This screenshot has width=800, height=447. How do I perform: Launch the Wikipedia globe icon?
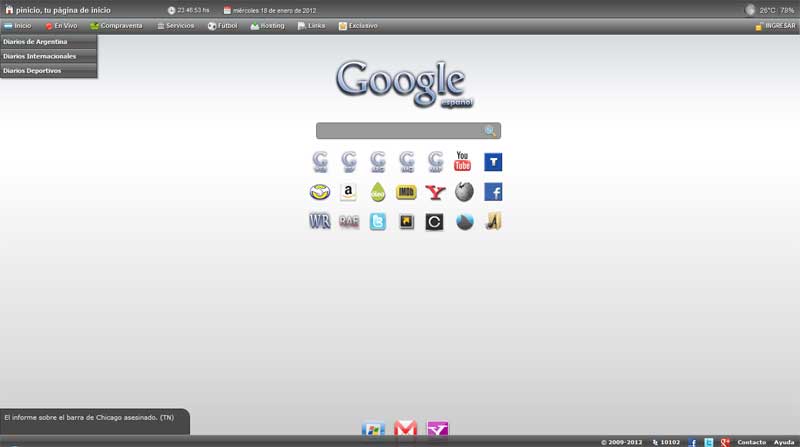464,192
